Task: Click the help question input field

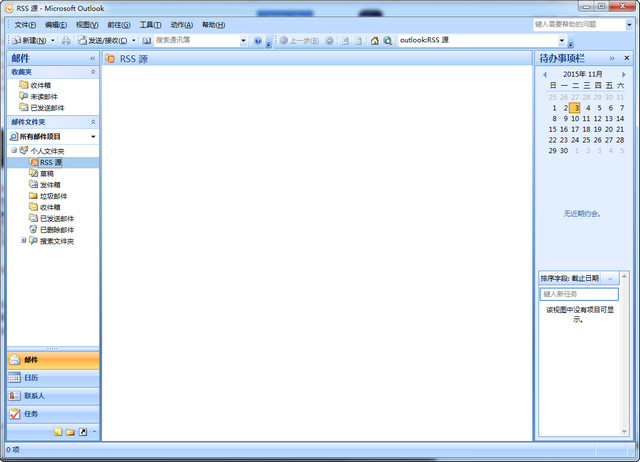Action: (579, 24)
